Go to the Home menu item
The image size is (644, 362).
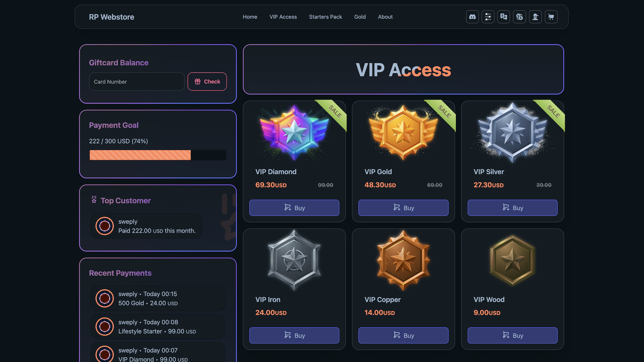250,17
